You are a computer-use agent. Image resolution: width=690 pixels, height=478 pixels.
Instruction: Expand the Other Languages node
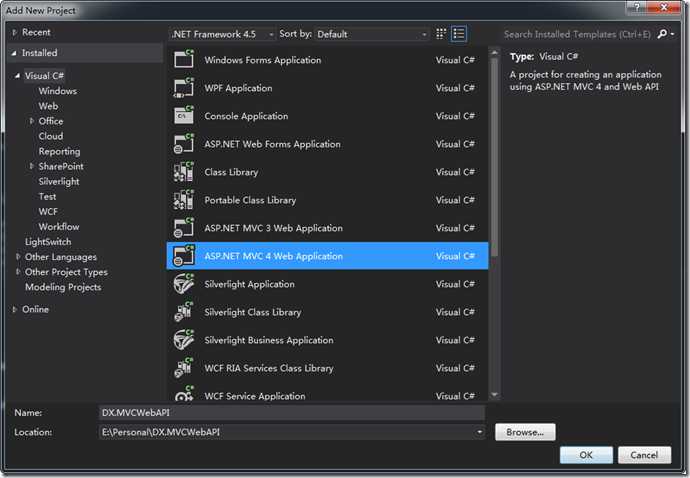(18, 257)
